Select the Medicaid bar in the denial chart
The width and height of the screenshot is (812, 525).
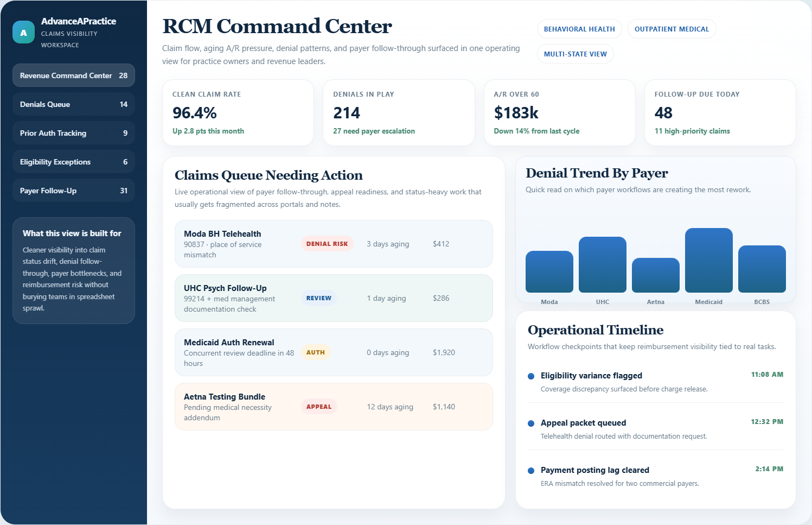click(x=708, y=261)
